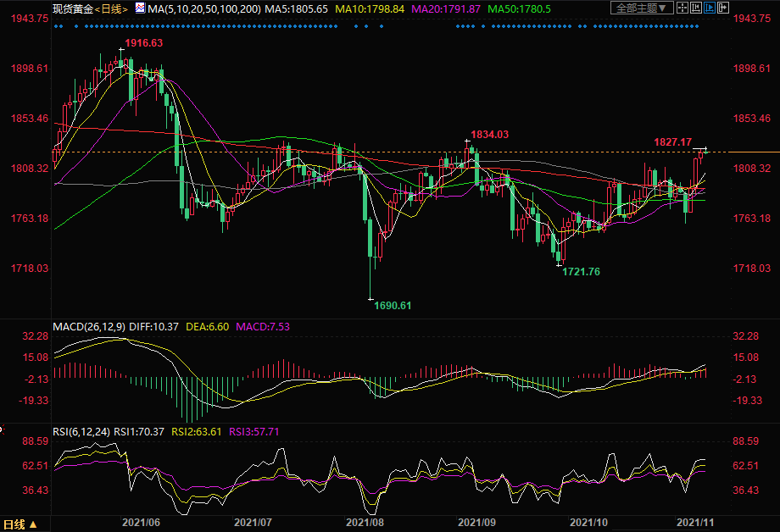780x532 pixels.
Task: Click the <日线> period label in title
Action: pyautogui.click(x=110, y=8)
